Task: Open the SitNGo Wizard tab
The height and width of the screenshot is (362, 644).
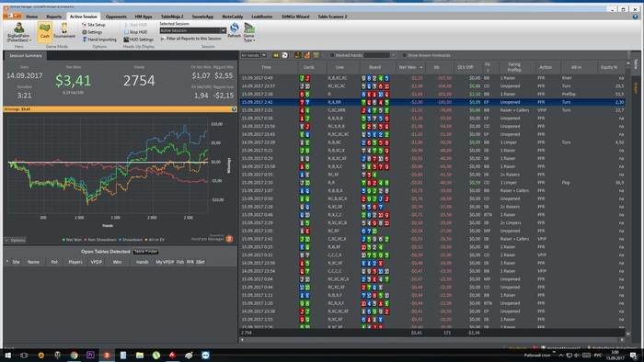Action: pyautogui.click(x=295, y=17)
